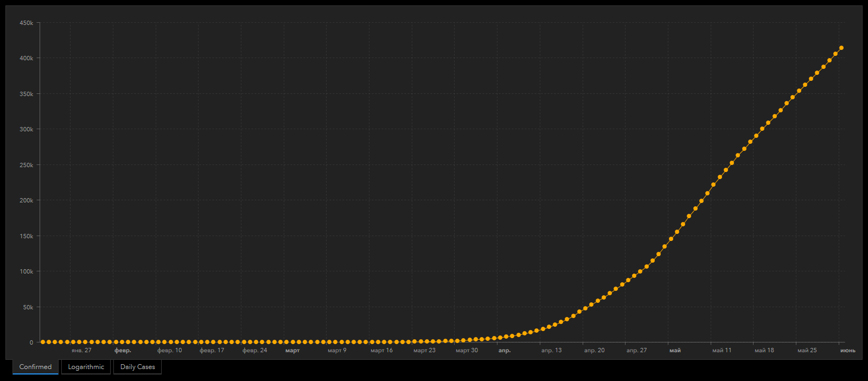Click the февр. 17 date label
The image size is (868, 381).
212,351
